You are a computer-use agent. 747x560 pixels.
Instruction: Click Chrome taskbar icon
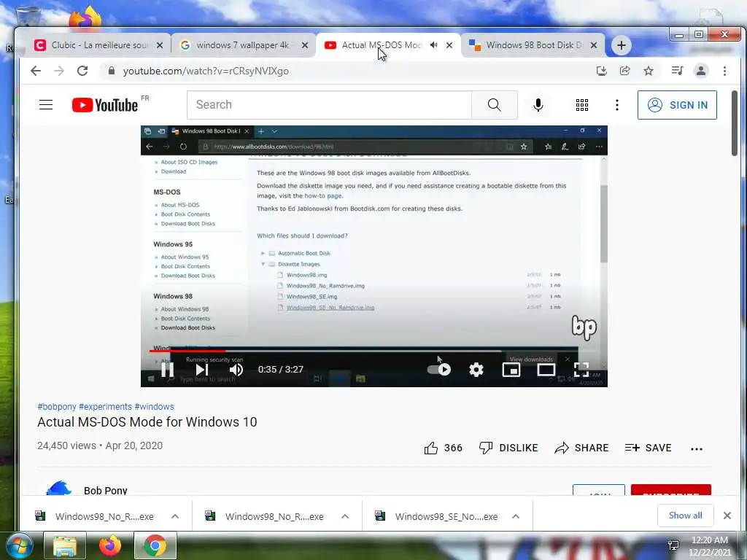click(155, 546)
